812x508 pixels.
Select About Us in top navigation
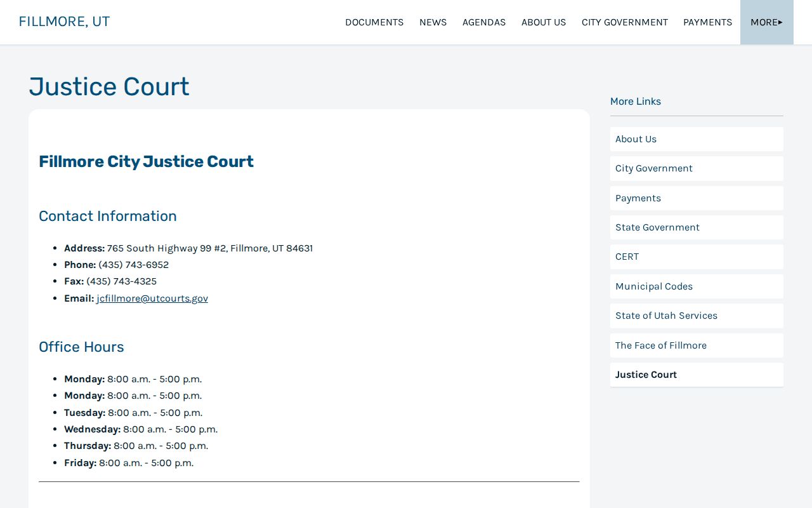pos(544,22)
